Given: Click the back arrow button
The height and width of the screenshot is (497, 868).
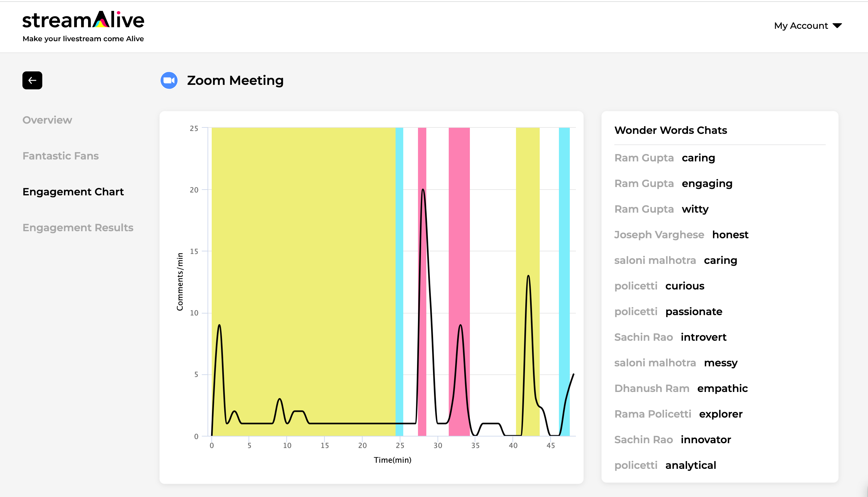Looking at the screenshot, I should [32, 81].
